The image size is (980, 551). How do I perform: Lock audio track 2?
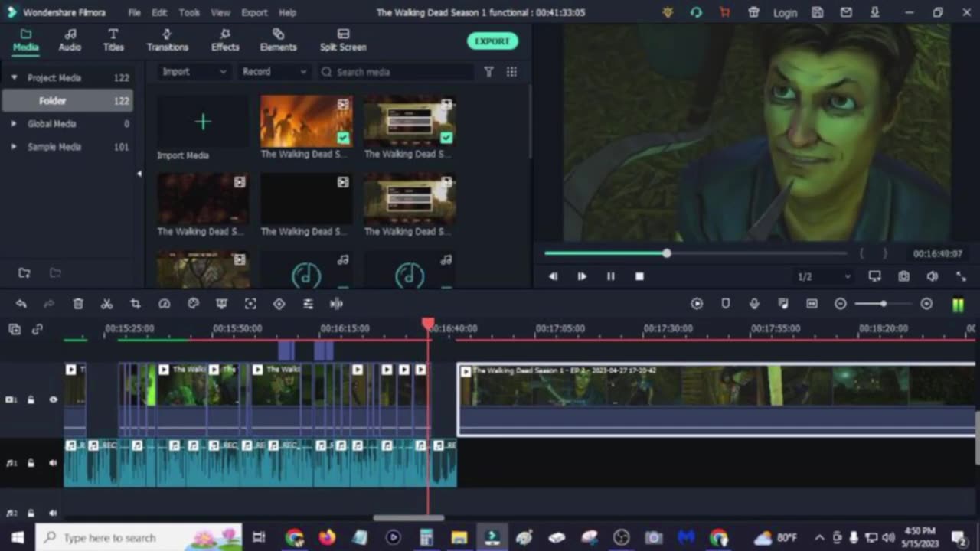(31, 514)
